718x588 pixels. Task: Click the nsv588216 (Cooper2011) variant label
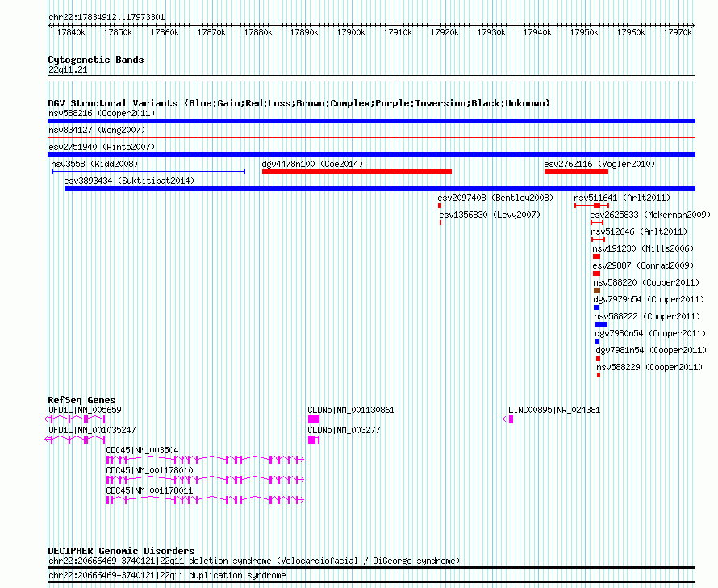pyautogui.click(x=102, y=114)
